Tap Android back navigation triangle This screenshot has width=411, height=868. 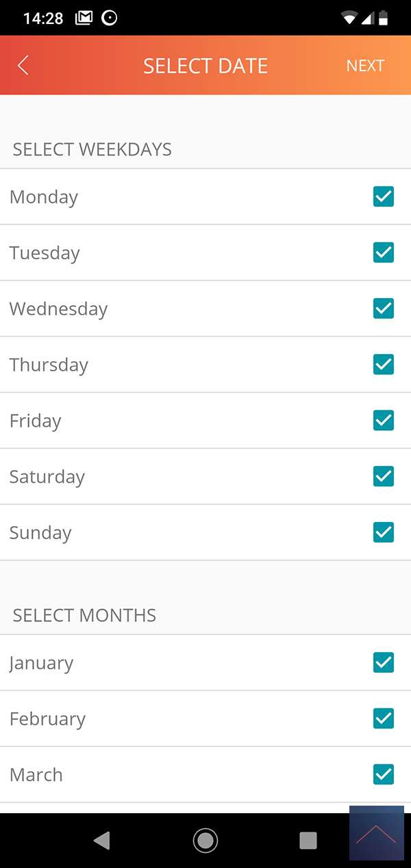(x=102, y=841)
